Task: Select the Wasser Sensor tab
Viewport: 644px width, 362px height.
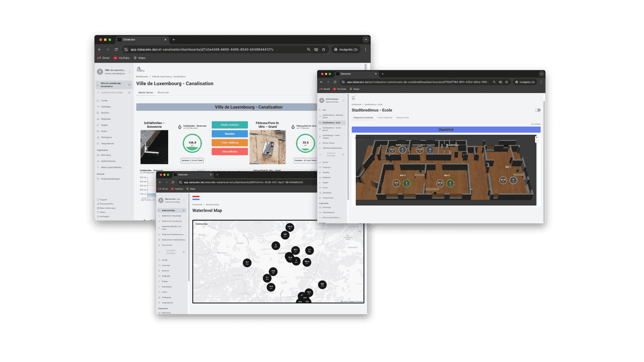Action: pyautogui.click(x=146, y=92)
